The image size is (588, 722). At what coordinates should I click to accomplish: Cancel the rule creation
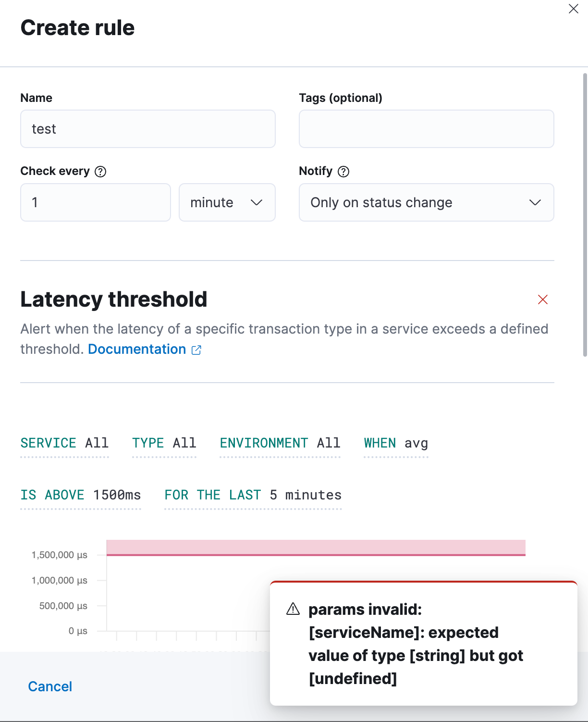(x=49, y=686)
